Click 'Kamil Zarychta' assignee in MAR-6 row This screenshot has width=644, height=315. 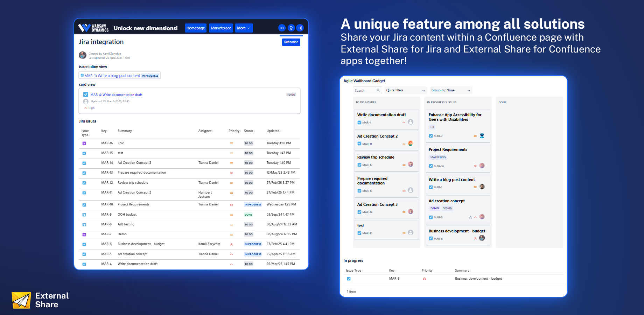[x=209, y=244]
